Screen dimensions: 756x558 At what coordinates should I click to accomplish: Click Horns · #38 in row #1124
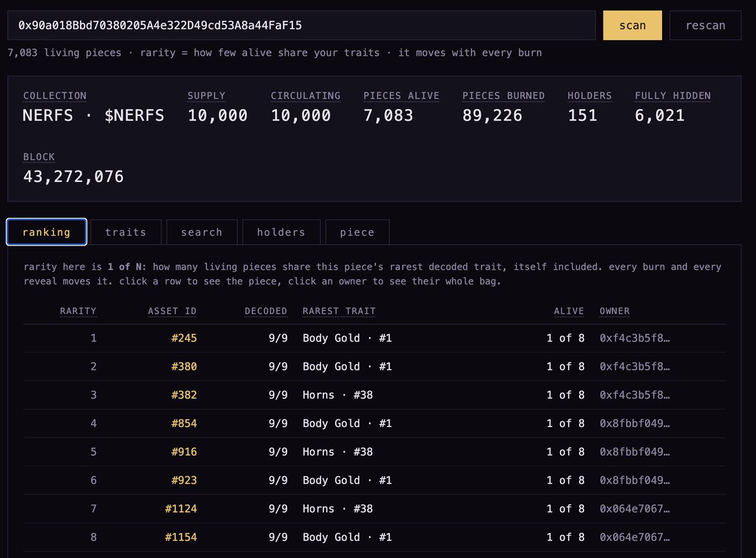pyautogui.click(x=338, y=508)
